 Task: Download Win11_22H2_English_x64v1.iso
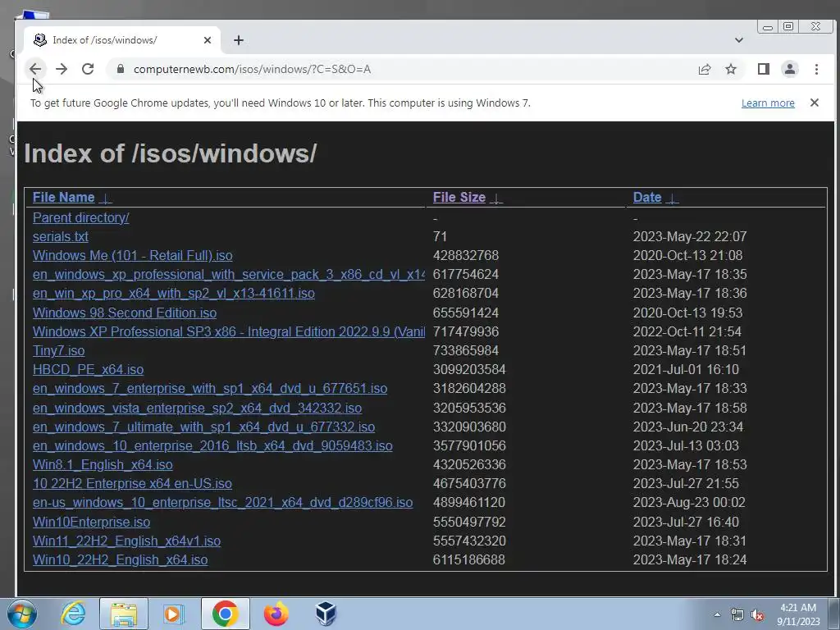click(x=126, y=541)
